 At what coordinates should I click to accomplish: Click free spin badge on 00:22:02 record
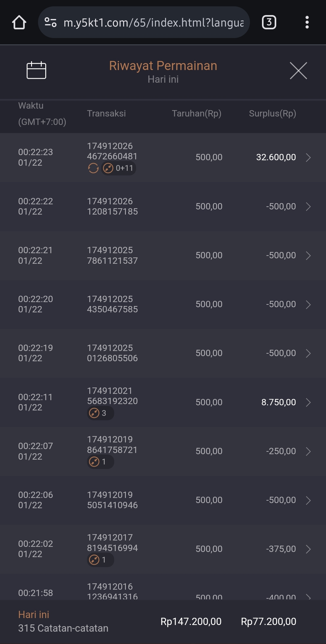[x=100, y=560]
